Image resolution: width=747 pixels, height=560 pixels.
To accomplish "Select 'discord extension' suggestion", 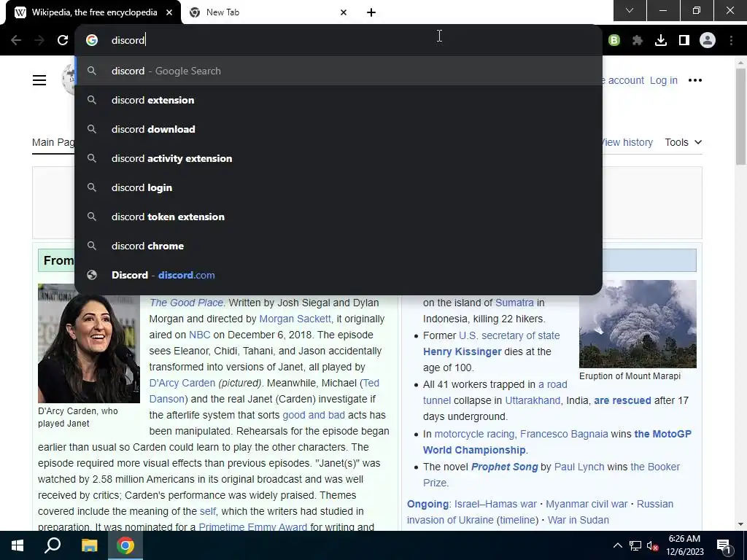I will click(338, 100).
